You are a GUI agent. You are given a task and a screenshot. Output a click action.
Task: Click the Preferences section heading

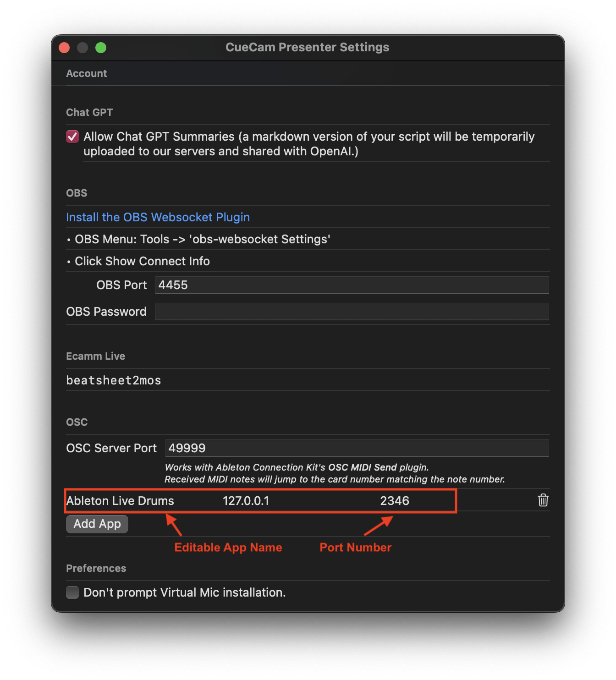click(96, 568)
